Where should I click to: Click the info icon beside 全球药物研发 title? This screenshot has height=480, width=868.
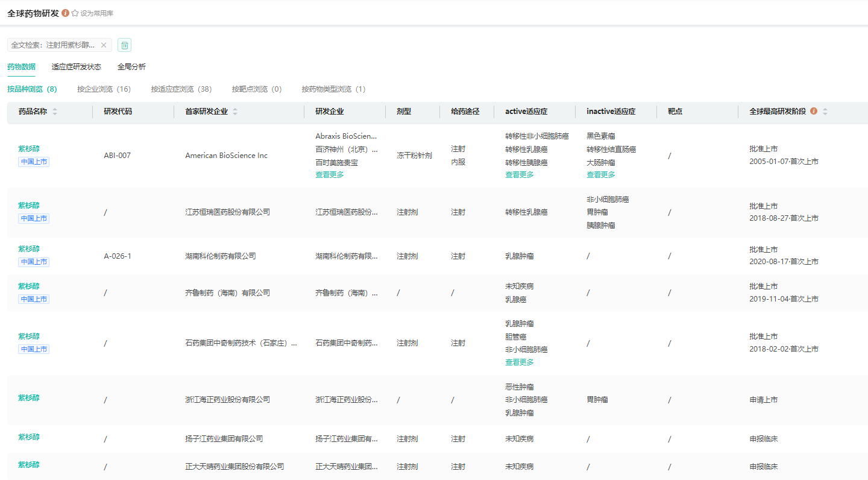(66, 13)
